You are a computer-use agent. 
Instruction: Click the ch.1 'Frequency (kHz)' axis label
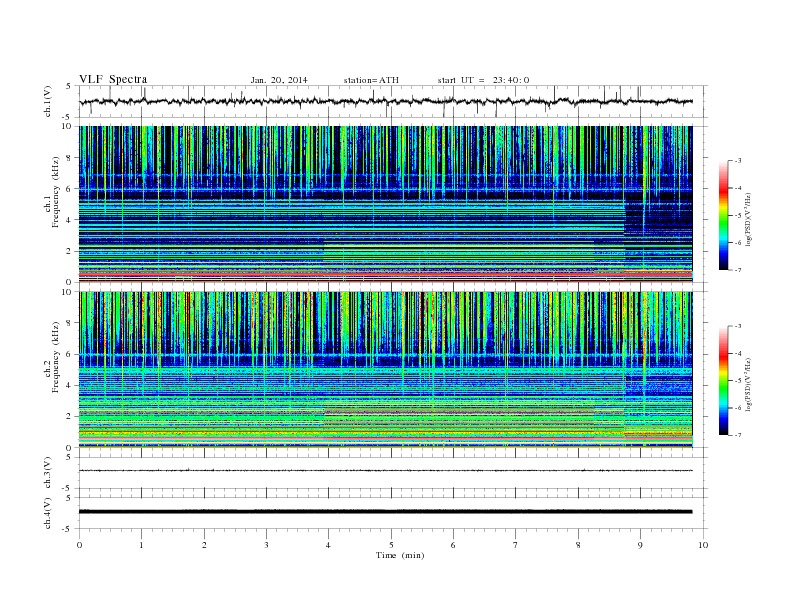pyautogui.click(x=56, y=192)
